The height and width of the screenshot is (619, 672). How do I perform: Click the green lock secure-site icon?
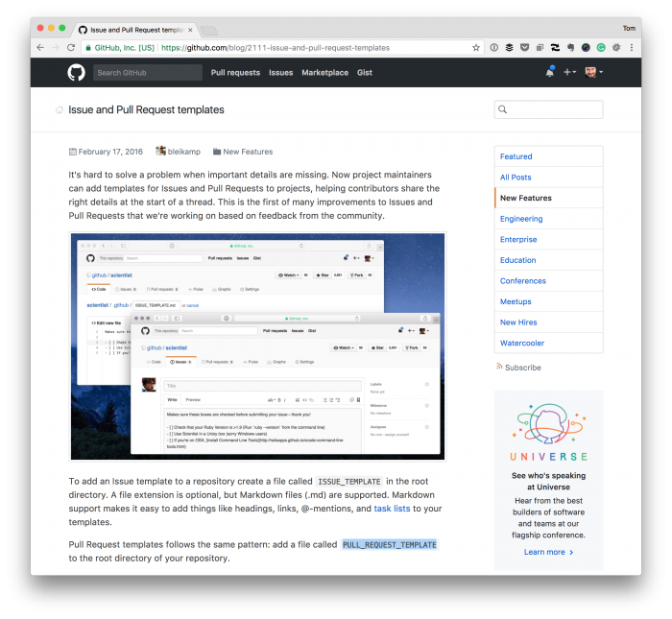[x=88, y=48]
